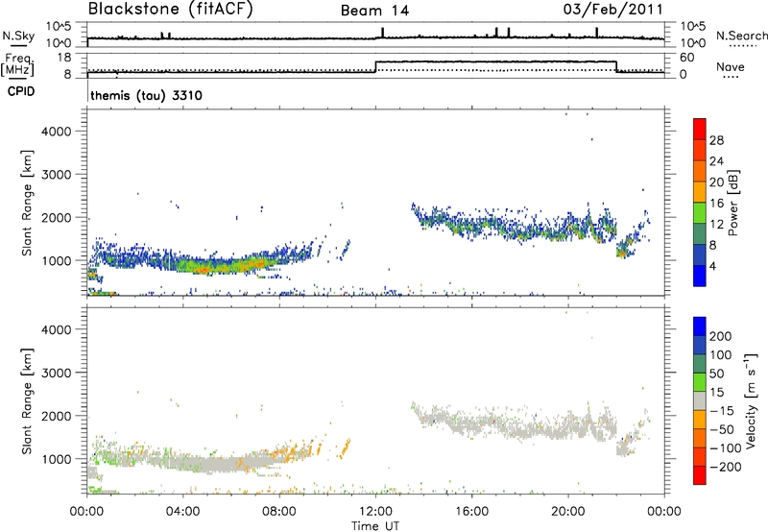Image resolution: width=768 pixels, height=532 pixels.
Task: Select the −100 label on Velocity colorbar
Action: coord(725,448)
